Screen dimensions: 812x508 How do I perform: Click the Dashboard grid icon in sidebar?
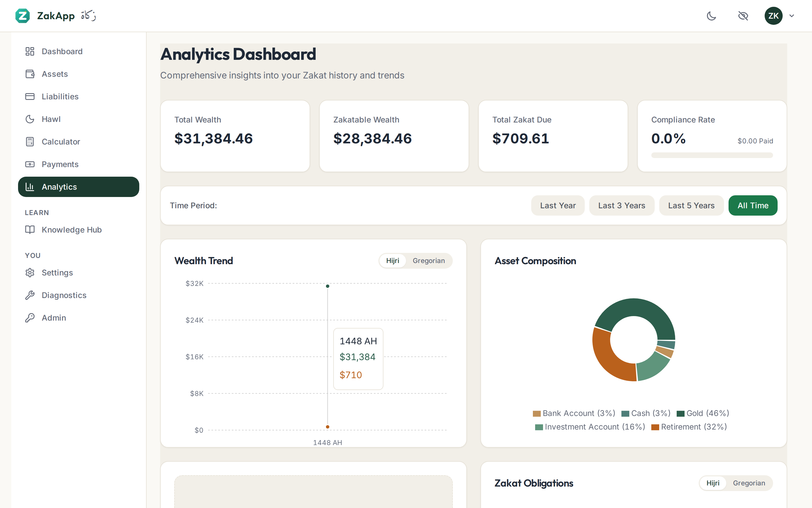(30, 51)
